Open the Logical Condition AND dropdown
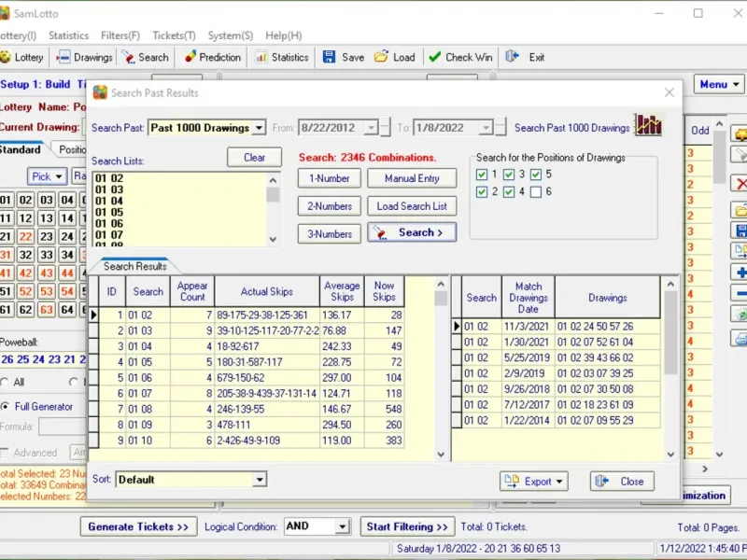The image size is (747, 560). point(342,526)
